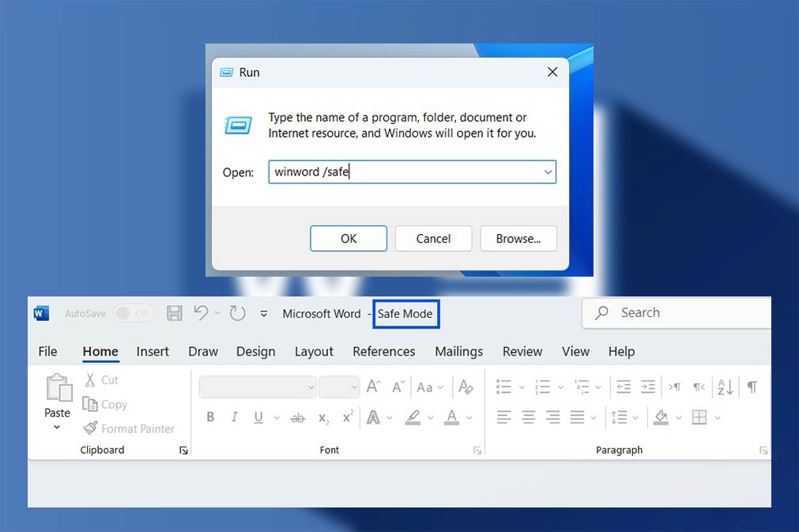The image size is (799, 532).
Task: Show paragraph marks with pilcrow icon
Action: click(752, 387)
